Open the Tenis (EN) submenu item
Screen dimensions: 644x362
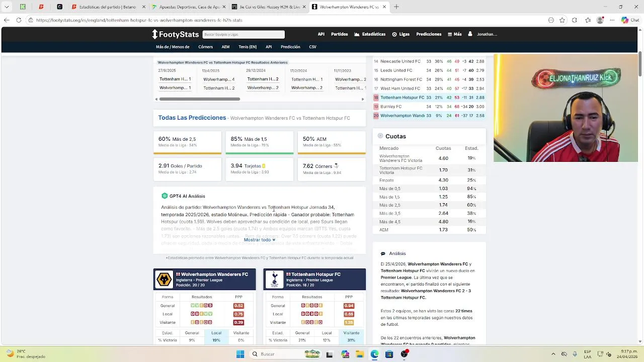(248, 47)
